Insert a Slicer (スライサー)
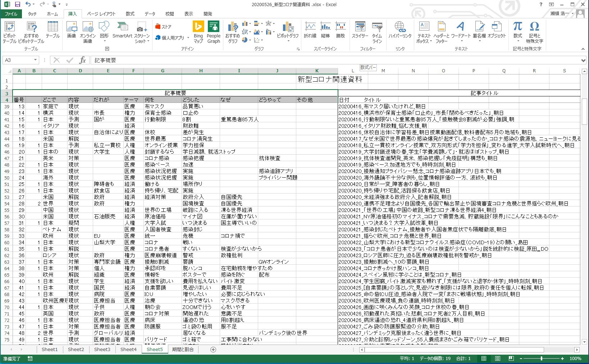This screenshot has width=589, height=364. pos(360,30)
